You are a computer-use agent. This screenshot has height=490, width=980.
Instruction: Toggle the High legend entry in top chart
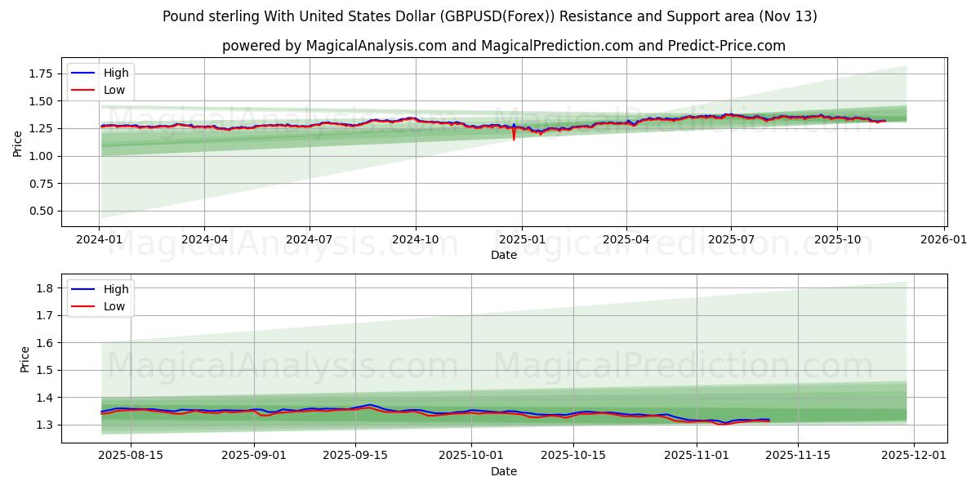click(117, 73)
